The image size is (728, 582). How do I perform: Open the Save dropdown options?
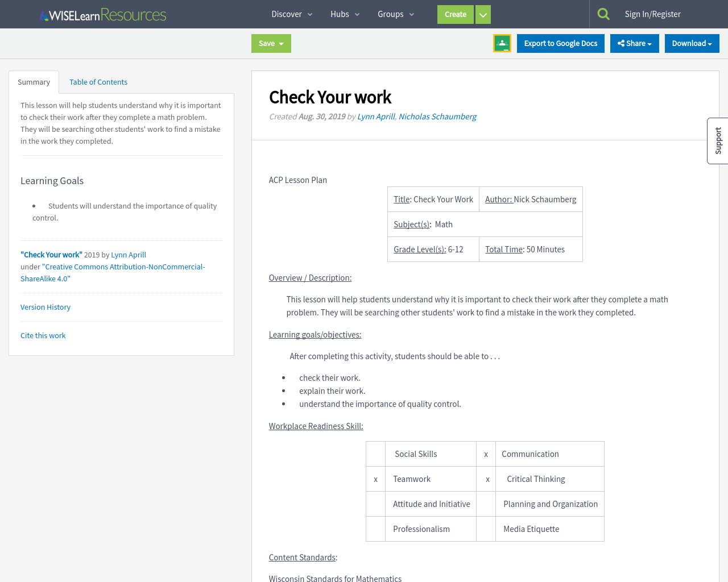[x=282, y=43]
